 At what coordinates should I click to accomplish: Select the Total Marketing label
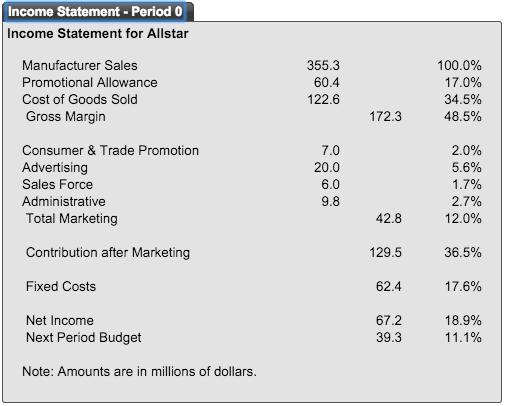point(72,219)
